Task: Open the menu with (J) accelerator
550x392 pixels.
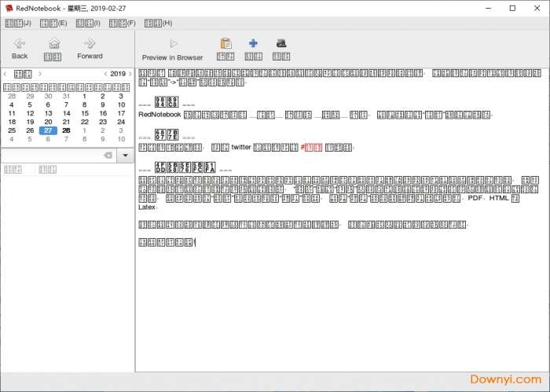Action: 18,24
